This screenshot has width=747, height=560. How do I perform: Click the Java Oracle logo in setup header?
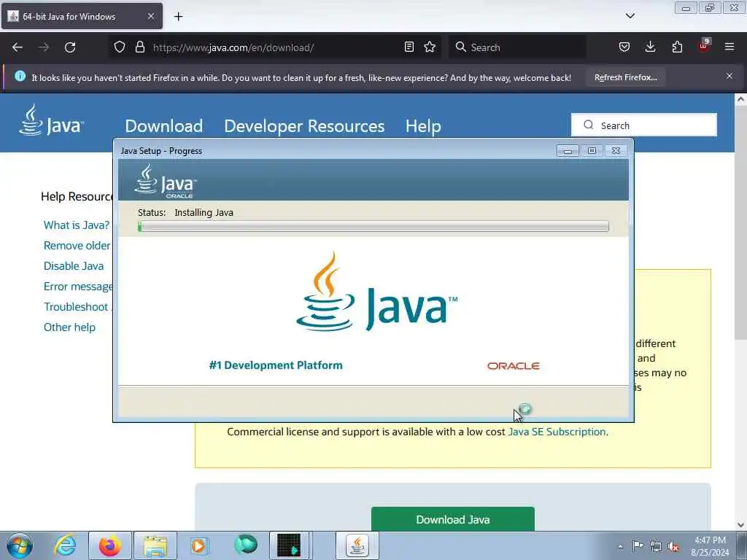[x=166, y=181]
